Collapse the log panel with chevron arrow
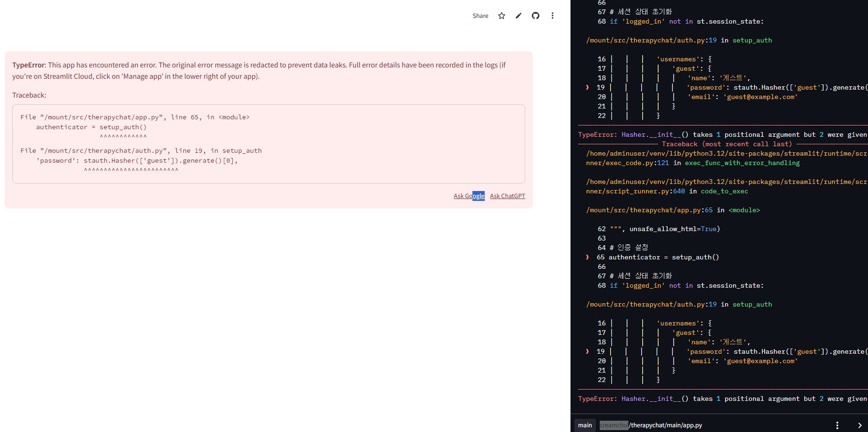 (x=860, y=425)
